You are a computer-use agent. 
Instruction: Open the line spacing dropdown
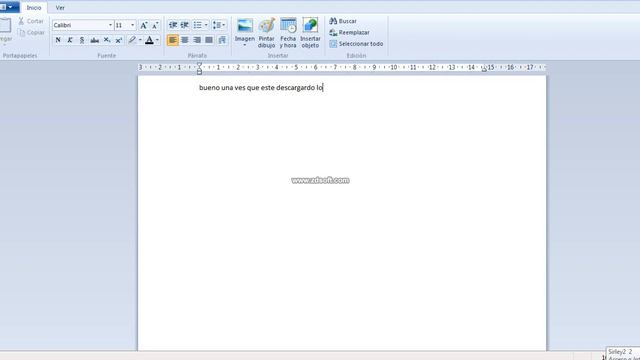(219, 25)
